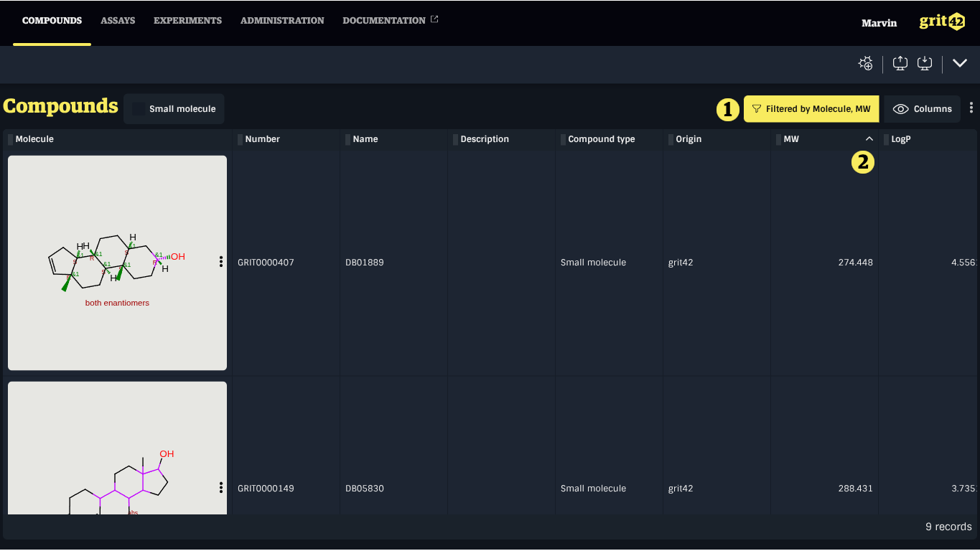Image resolution: width=980 pixels, height=551 pixels.
Task: Sort by the Description column header
Action: pos(485,139)
